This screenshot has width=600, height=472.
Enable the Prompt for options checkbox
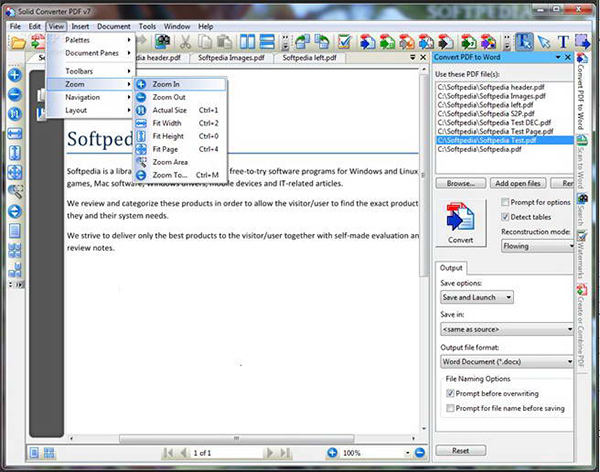[x=504, y=202]
